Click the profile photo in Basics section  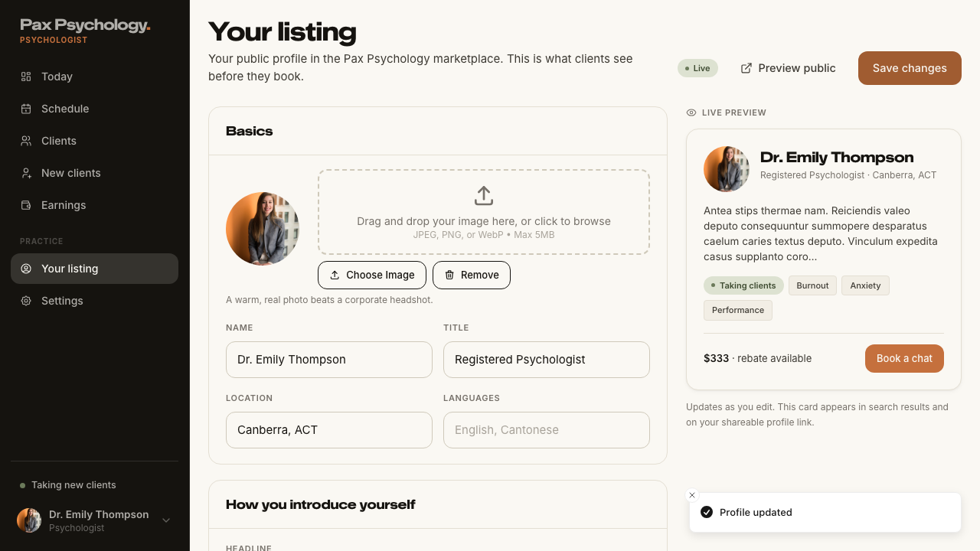coord(263,229)
